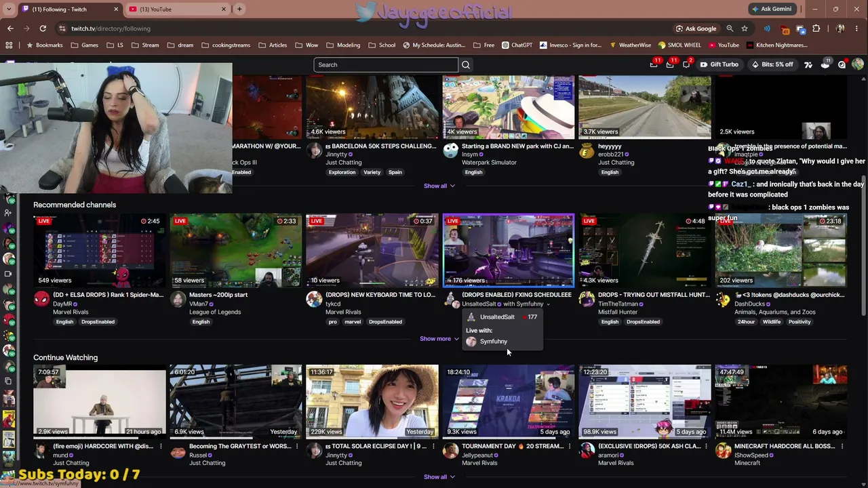Open DayMR Spider-Man stream thumbnail
The width and height of the screenshot is (868, 488).
point(100,251)
